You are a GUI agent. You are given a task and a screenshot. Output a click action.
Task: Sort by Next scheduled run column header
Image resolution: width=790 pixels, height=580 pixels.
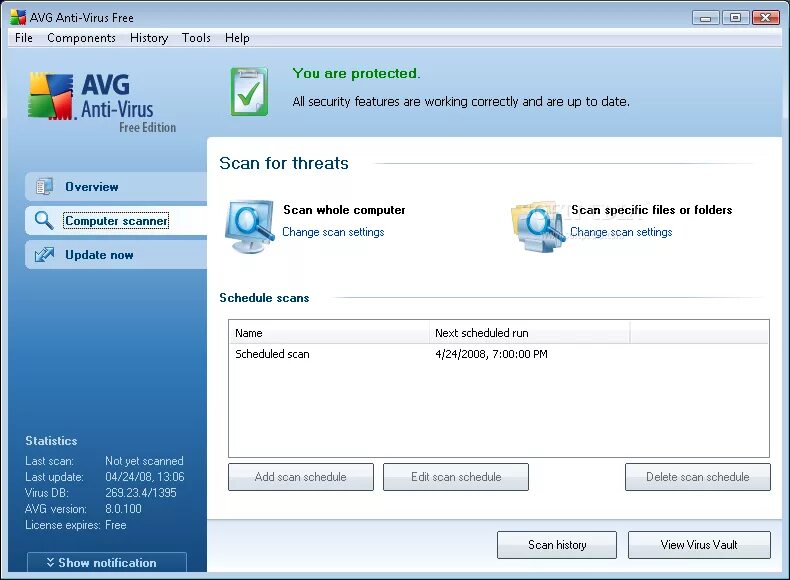(x=530, y=333)
